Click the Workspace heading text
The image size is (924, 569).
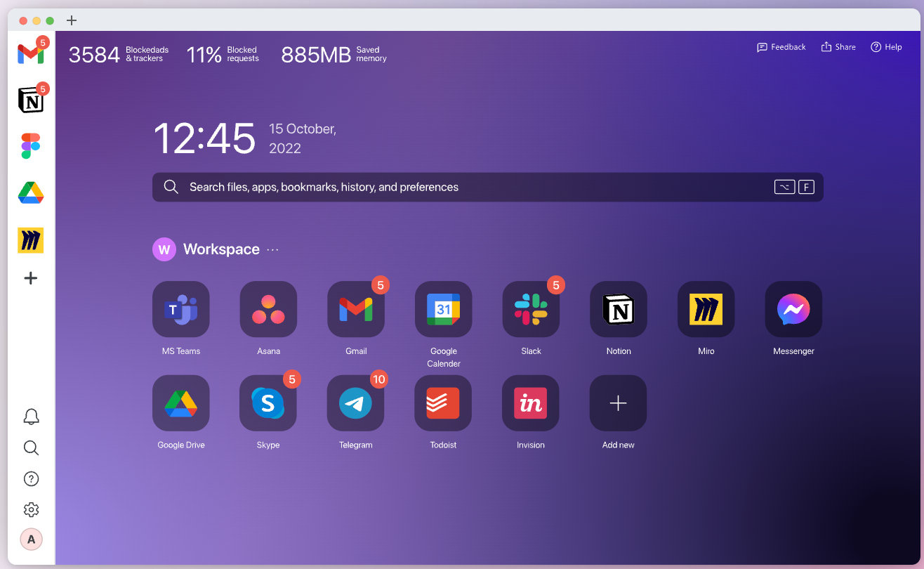point(221,249)
